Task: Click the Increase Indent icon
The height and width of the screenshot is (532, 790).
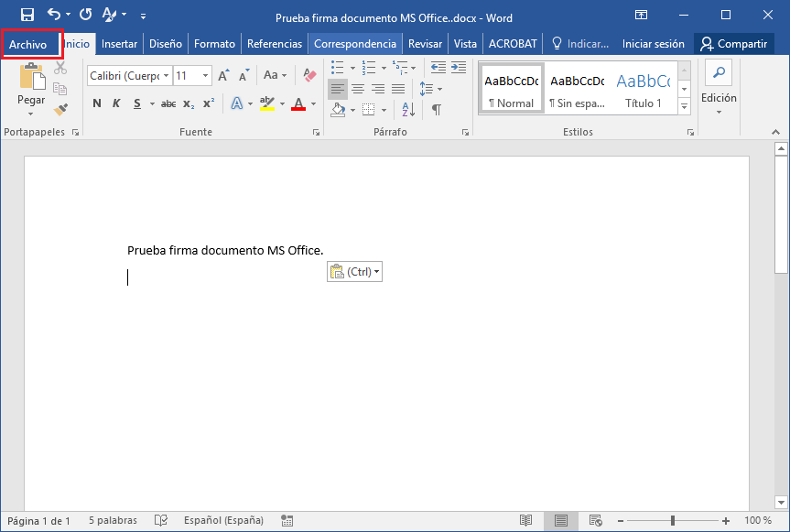Action: coord(457,67)
